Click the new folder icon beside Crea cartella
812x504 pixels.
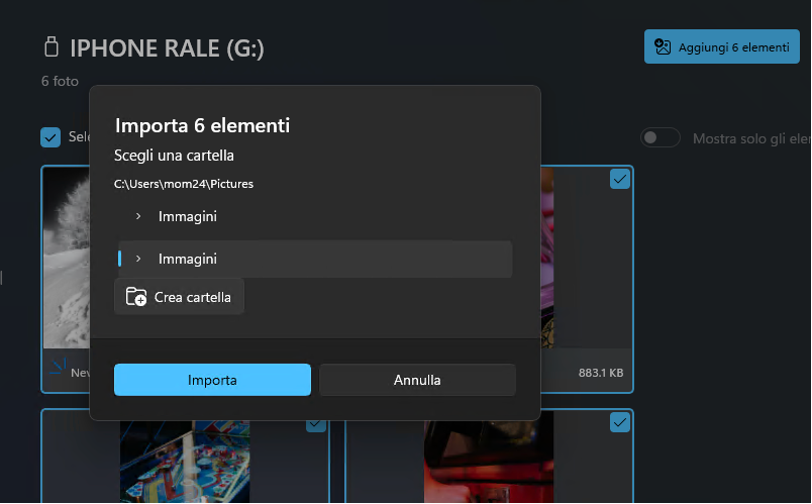pyautogui.click(x=136, y=297)
